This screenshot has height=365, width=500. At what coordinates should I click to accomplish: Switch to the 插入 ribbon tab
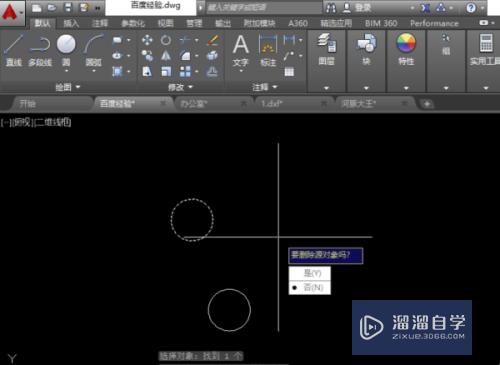71,23
